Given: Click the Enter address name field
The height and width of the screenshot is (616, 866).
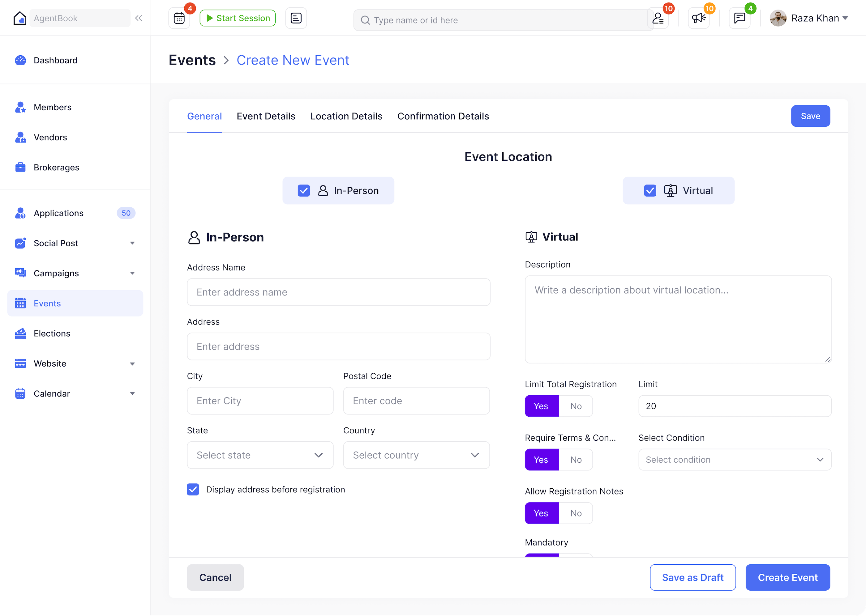Looking at the screenshot, I should [x=338, y=292].
